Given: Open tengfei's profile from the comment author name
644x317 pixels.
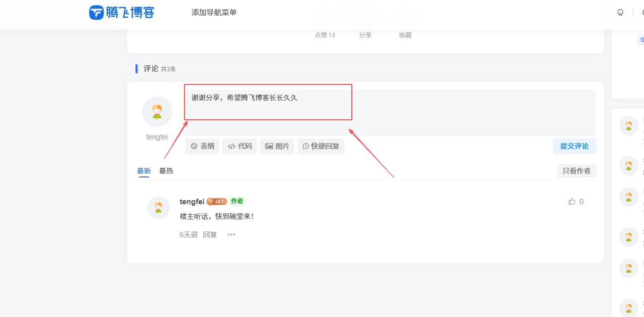Looking at the screenshot, I should pyautogui.click(x=192, y=201).
